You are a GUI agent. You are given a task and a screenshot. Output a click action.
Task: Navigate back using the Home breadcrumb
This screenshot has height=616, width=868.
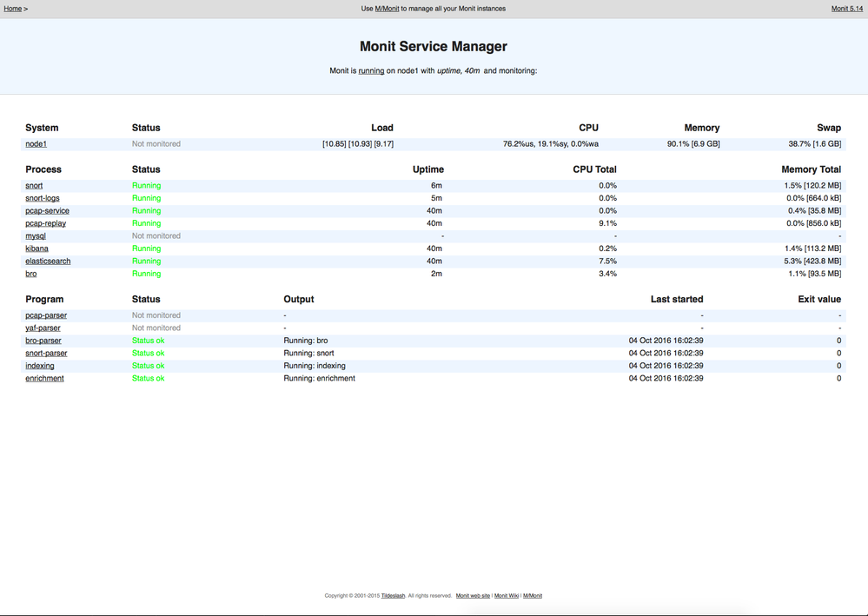click(x=13, y=8)
